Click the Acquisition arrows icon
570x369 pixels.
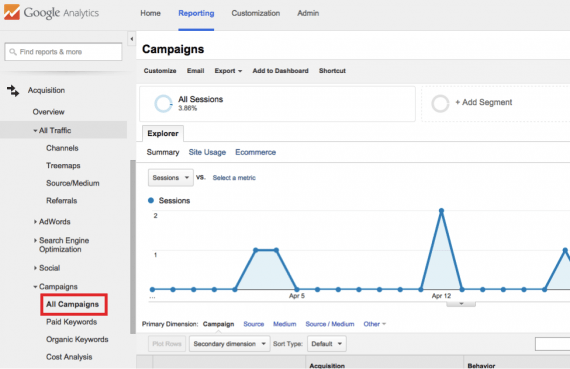tap(13, 91)
